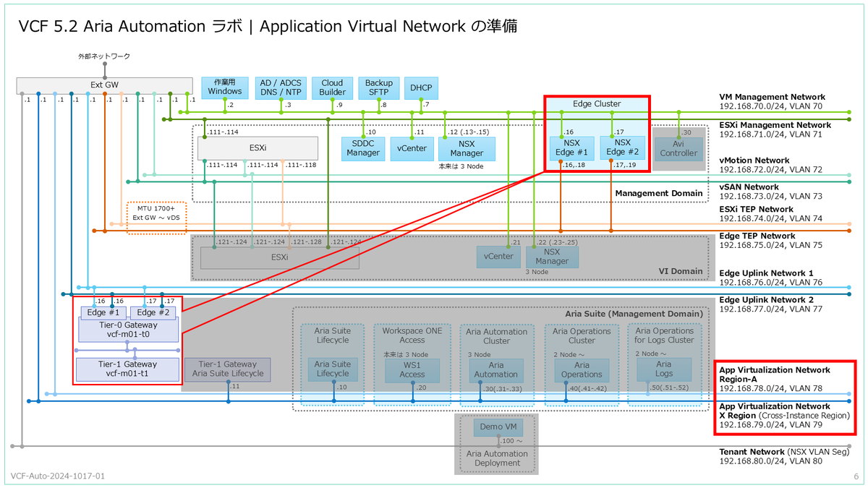Select the VM Management Network label

pyautogui.click(x=772, y=97)
